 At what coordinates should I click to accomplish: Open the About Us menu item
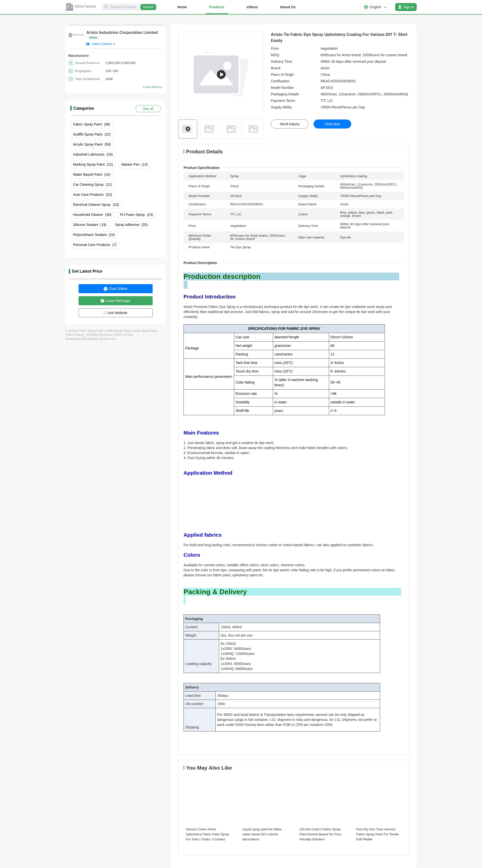pyautogui.click(x=288, y=7)
